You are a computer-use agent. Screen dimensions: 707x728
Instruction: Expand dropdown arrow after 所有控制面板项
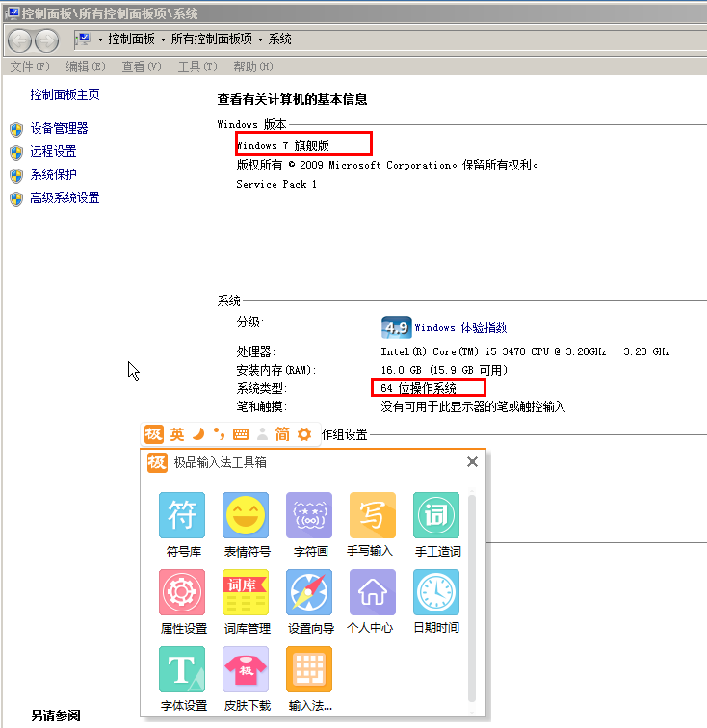tap(260, 39)
